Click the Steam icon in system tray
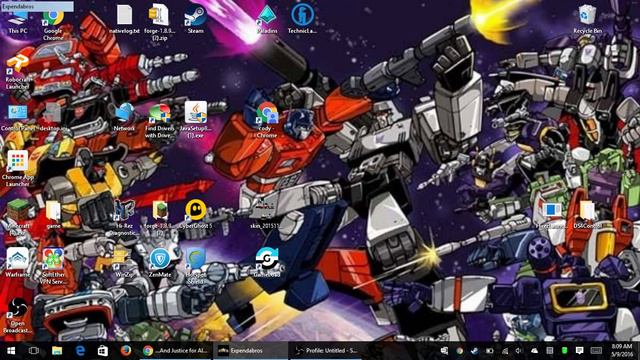640x360 pixels. 474,351
